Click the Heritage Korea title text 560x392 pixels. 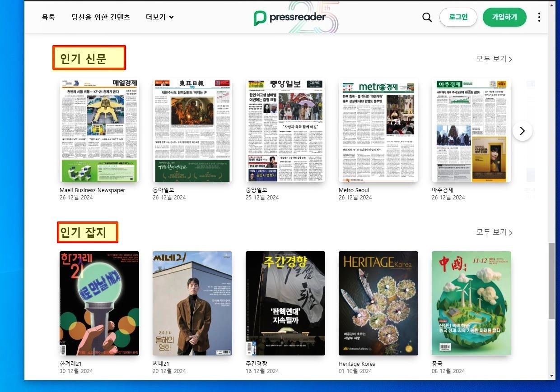pyautogui.click(x=357, y=364)
